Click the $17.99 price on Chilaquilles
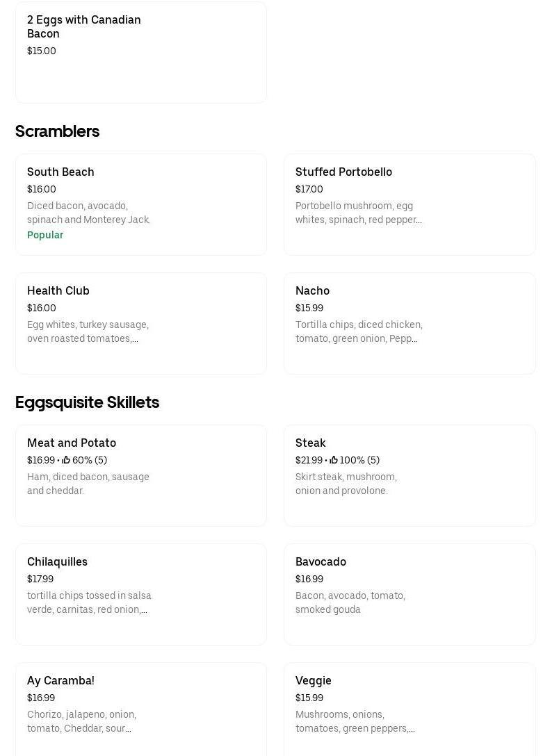Viewport: 559px width, 756px height. [x=40, y=579]
